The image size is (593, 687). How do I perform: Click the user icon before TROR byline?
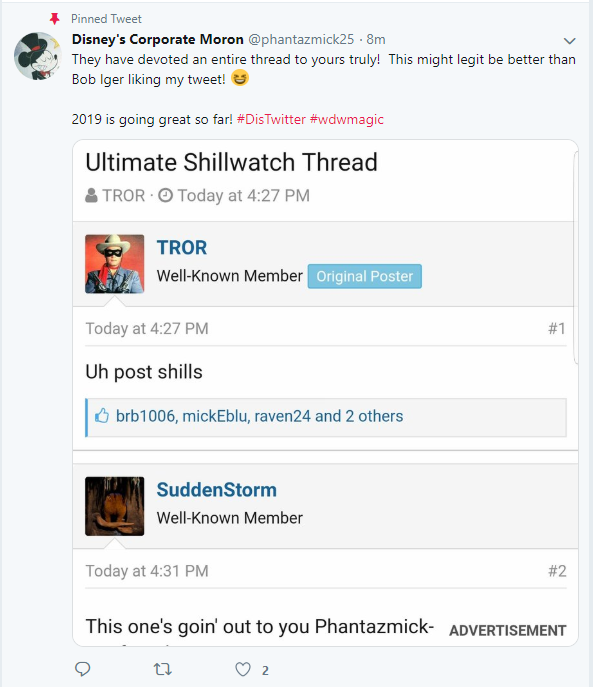tap(91, 195)
